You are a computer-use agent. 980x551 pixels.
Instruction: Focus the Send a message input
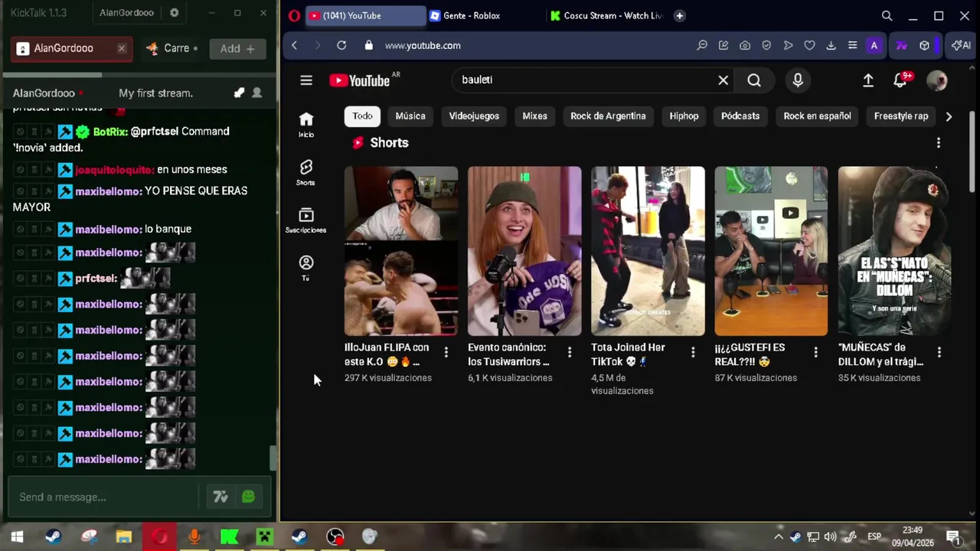pos(103,497)
